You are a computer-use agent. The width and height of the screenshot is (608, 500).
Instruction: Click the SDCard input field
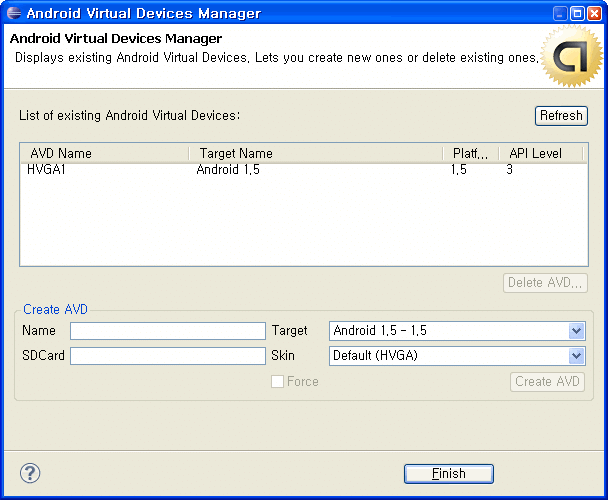click(x=168, y=356)
